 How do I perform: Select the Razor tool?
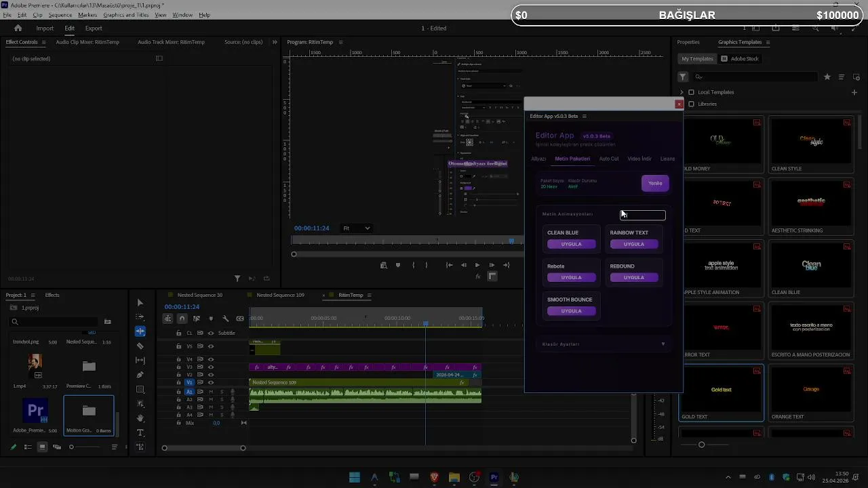(x=140, y=346)
